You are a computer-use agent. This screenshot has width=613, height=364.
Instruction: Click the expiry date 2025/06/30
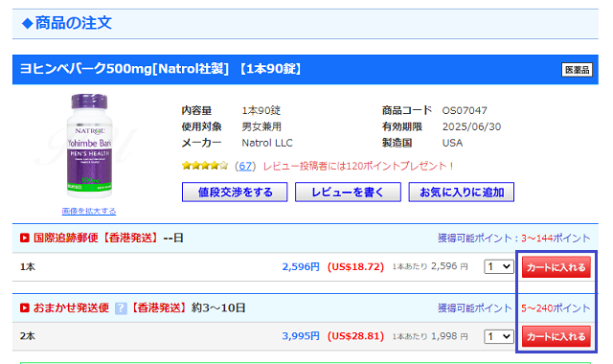tap(471, 126)
